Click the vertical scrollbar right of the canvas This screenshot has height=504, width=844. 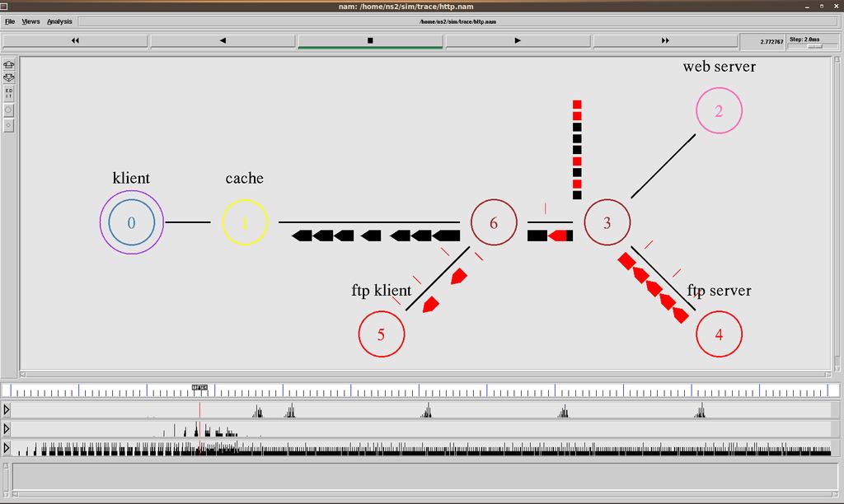pos(837,213)
